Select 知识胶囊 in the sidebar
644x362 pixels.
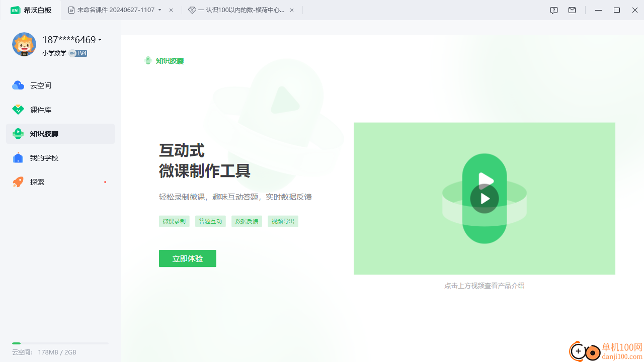pyautogui.click(x=60, y=134)
